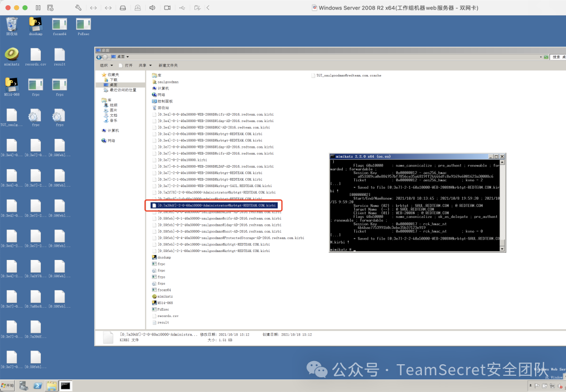Click the mimikatz console scroll up arrow
Image resolution: width=566 pixels, height=392 pixels.
[502, 162]
